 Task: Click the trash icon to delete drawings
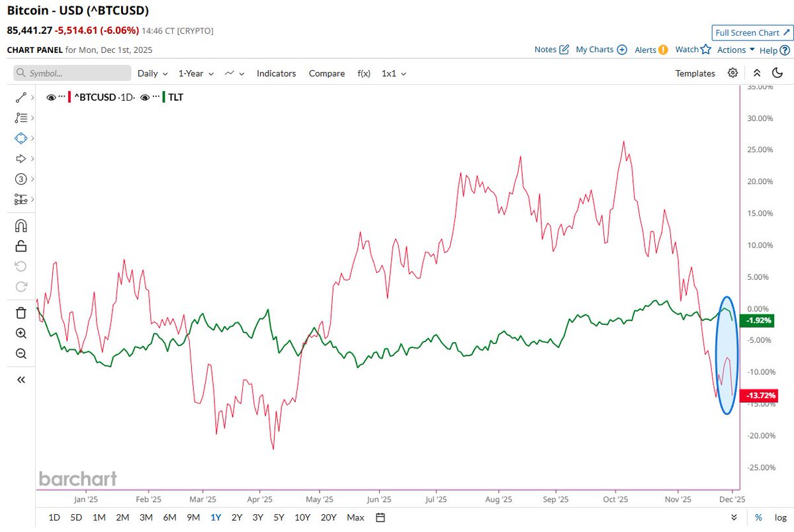[x=21, y=312]
